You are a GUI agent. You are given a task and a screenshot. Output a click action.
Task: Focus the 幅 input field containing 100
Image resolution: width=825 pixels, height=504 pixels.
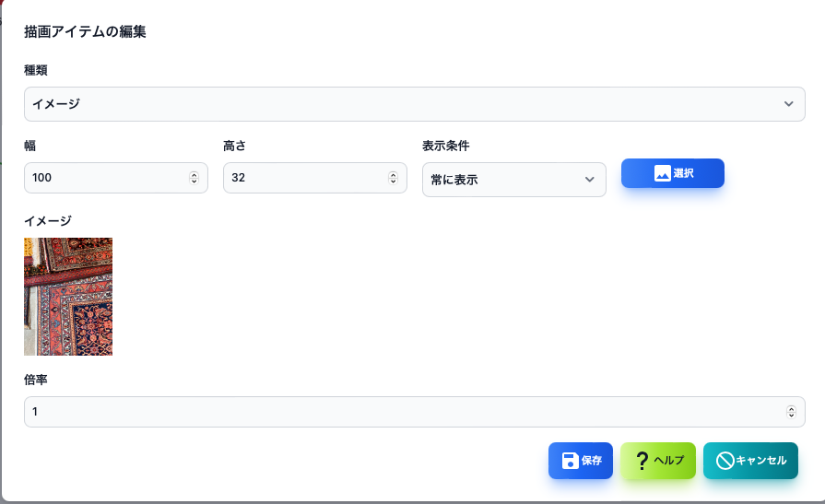[116, 178]
